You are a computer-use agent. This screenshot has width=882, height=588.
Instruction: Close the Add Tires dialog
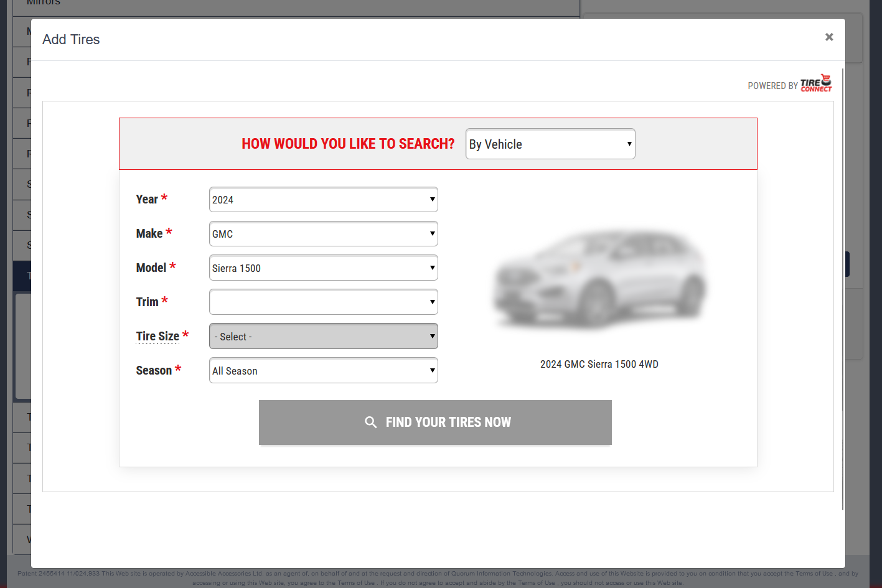[829, 37]
